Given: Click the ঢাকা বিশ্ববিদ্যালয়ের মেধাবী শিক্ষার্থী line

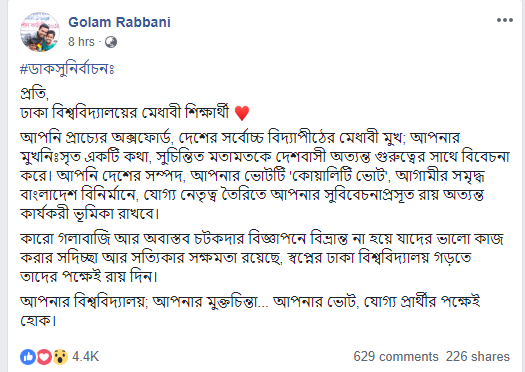Looking at the screenshot, I should [125, 113].
